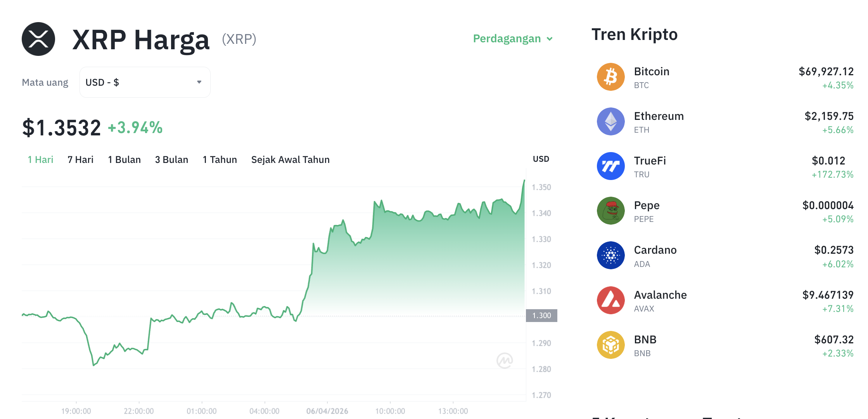
Task: Expand the Perdagangan dropdown
Action: coord(512,38)
